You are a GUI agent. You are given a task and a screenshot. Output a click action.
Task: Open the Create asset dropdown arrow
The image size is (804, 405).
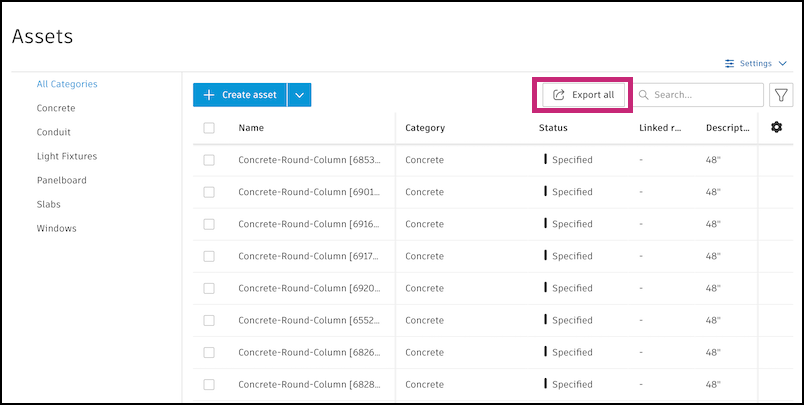click(x=300, y=95)
